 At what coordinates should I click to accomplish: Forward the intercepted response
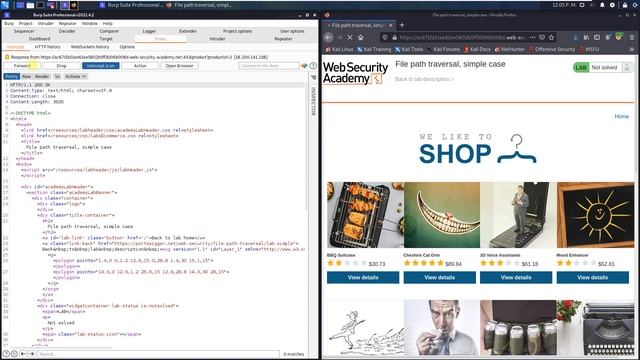(22, 66)
